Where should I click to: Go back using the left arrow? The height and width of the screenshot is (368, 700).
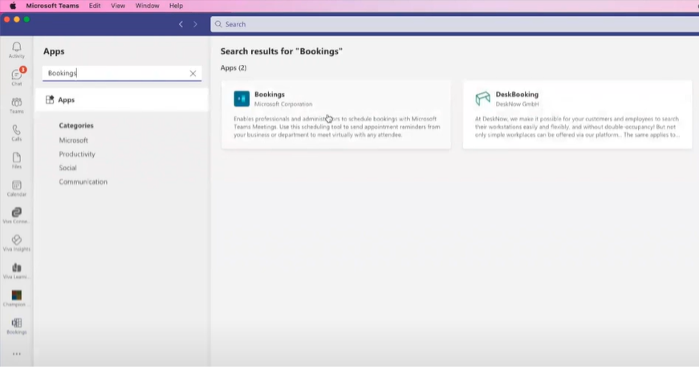tap(181, 25)
